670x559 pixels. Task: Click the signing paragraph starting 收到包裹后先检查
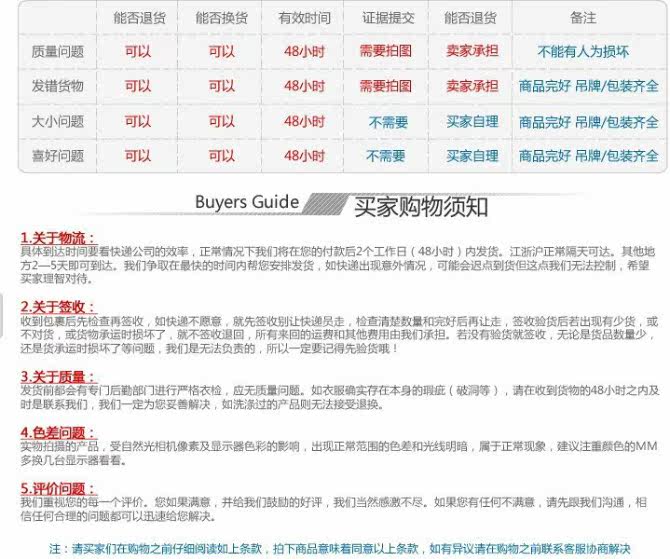pos(339,335)
